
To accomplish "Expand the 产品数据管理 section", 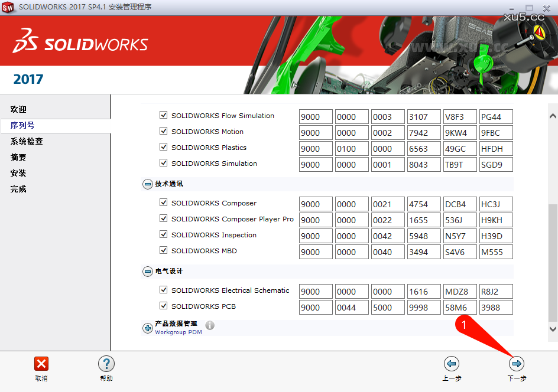I will pos(147,328).
